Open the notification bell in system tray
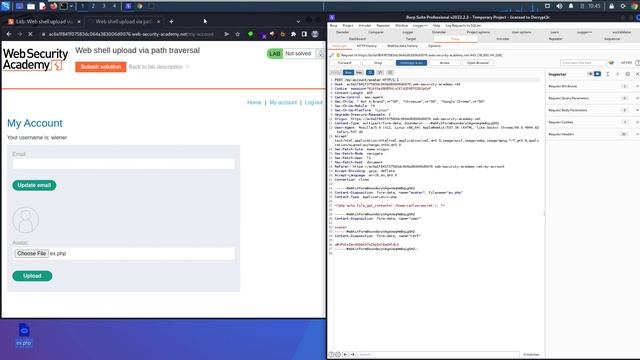640x360 pixels. coord(571,6)
